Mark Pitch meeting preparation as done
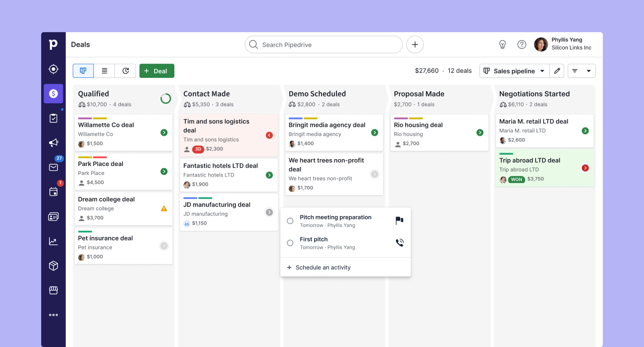Image resolution: width=644 pixels, height=347 pixels. (290, 221)
